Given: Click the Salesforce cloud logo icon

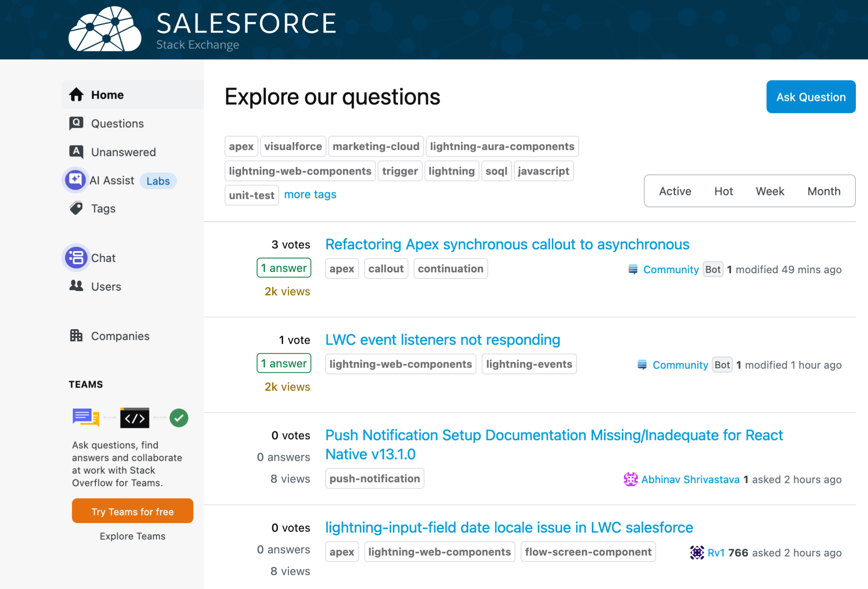Looking at the screenshot, I should pyautogui.click(x=105, y=30).
